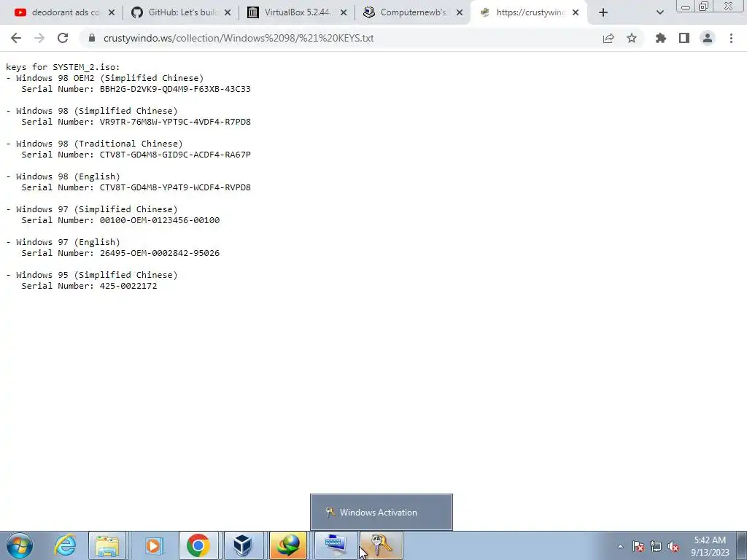View site security lock info
This screenshot has width=747, height=560.
[x=92, y=38]
